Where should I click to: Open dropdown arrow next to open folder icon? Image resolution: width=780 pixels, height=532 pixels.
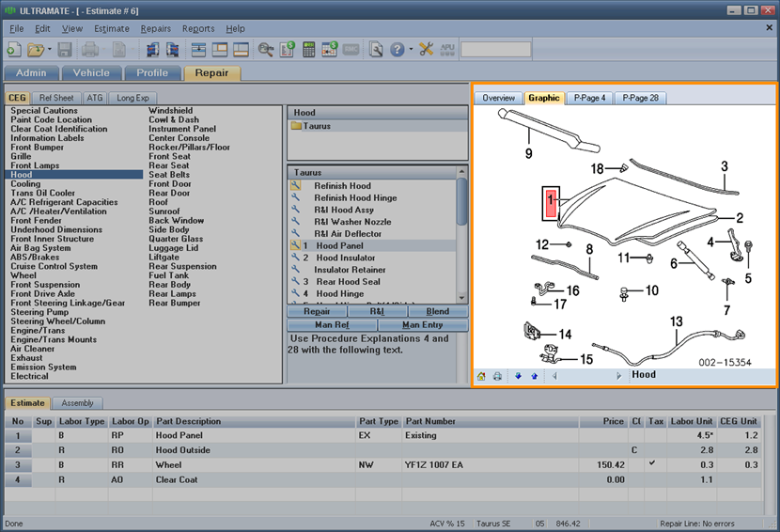click(x=48, y=50)
